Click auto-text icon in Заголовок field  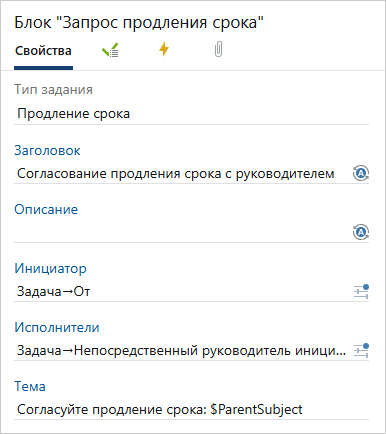pyautogui.click(x=361, y=173)
